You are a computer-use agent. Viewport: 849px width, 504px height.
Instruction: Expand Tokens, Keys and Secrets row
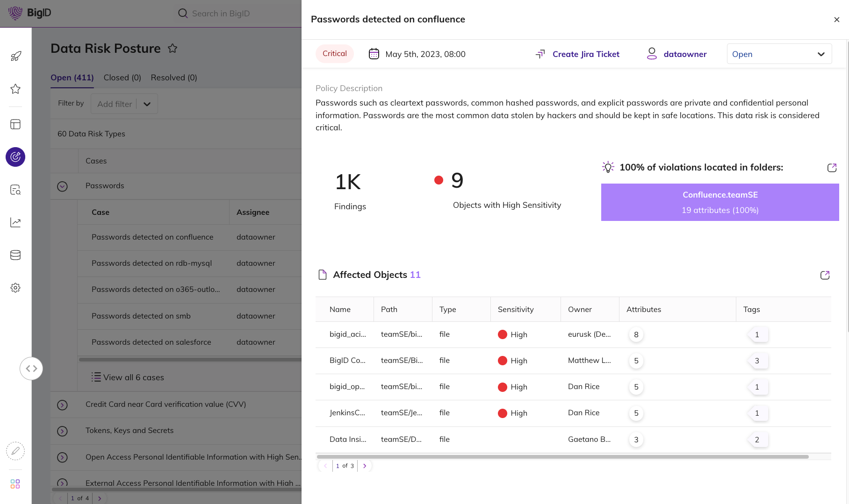62,431
